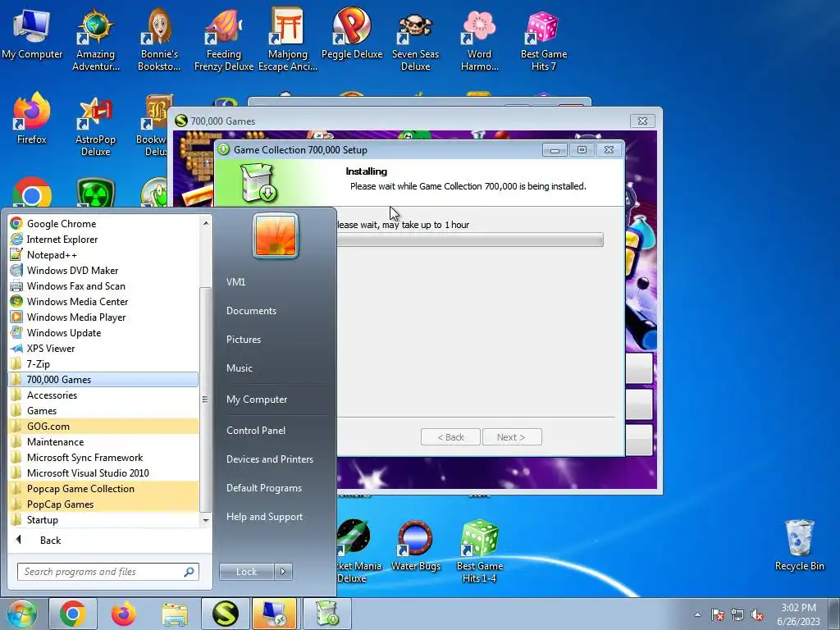The height and width of the screenshot is (630, 840).
Task: Expand the Maintenance folder
Action: [103, 441]
